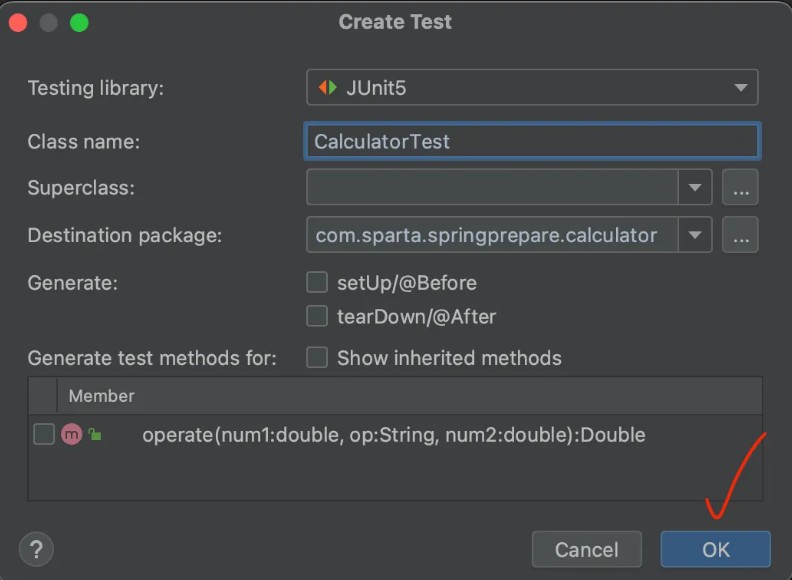Viewport: 792px width, 580px height.
Task: Open the help question mark button
Action: (36, 548)
